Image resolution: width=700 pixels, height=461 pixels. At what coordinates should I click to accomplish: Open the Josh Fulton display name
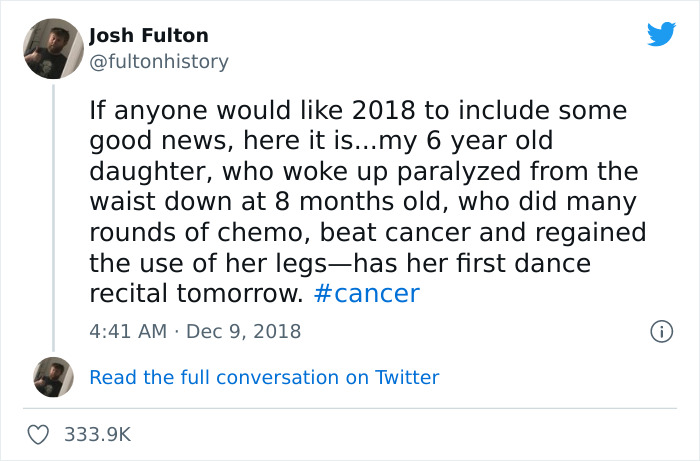click(149, 36)
